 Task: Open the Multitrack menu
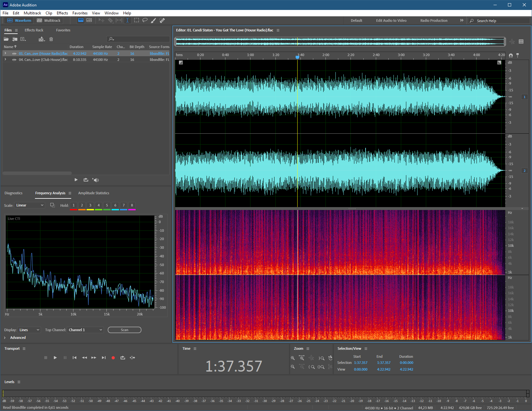click(32, 13)
